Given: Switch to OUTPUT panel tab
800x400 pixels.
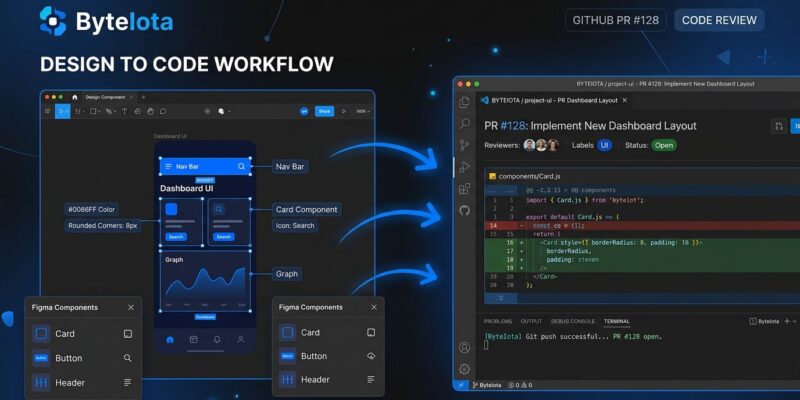Looking at the screenshot, I should tap(531, 321).
